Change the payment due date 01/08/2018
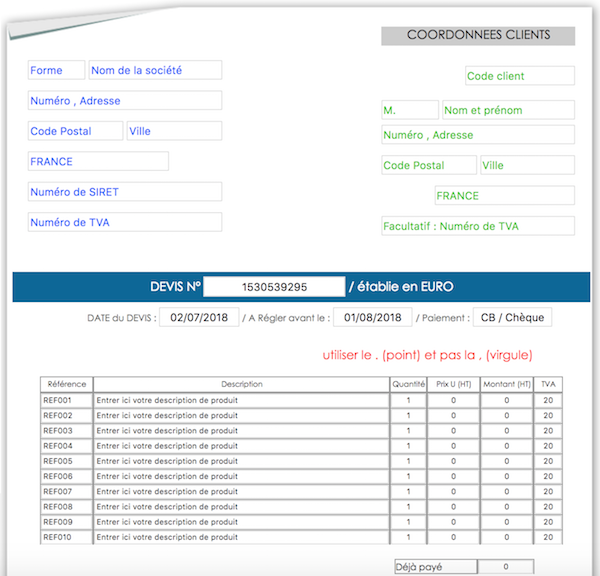Screen dimensions: 600x576 pyautogui.click(x=372, y=318)
